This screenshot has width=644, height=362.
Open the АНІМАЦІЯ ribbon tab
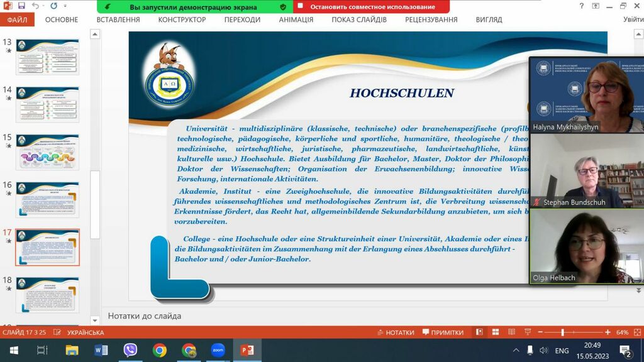click(x=296, y=19)
